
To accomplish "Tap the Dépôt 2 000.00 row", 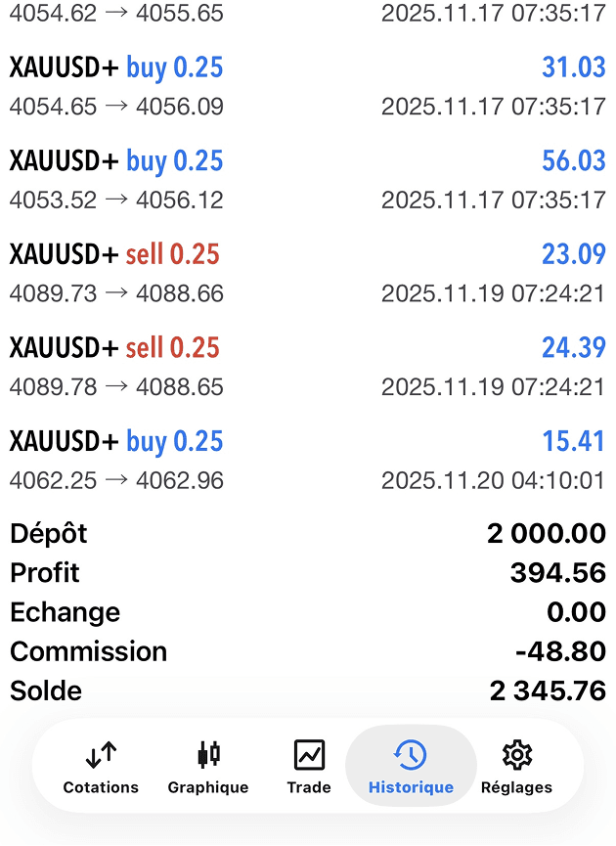I will (x=308, y=534).
